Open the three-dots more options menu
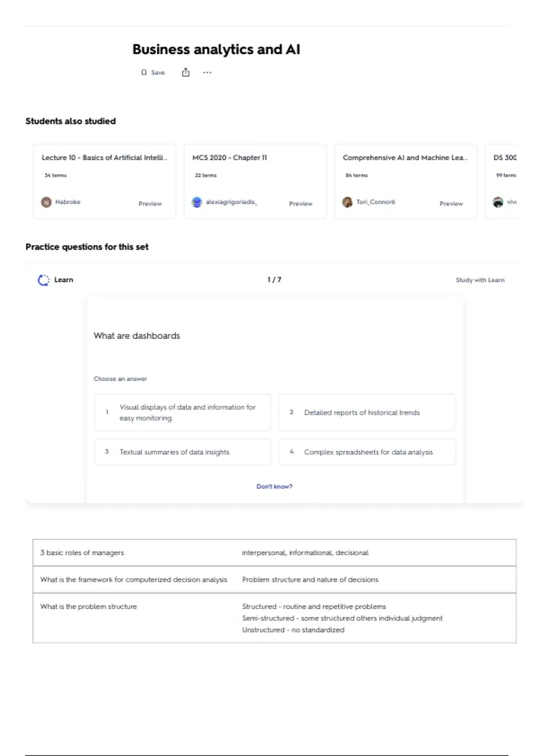This screenshot has width=534, height=756. click(x=207, y=72)
